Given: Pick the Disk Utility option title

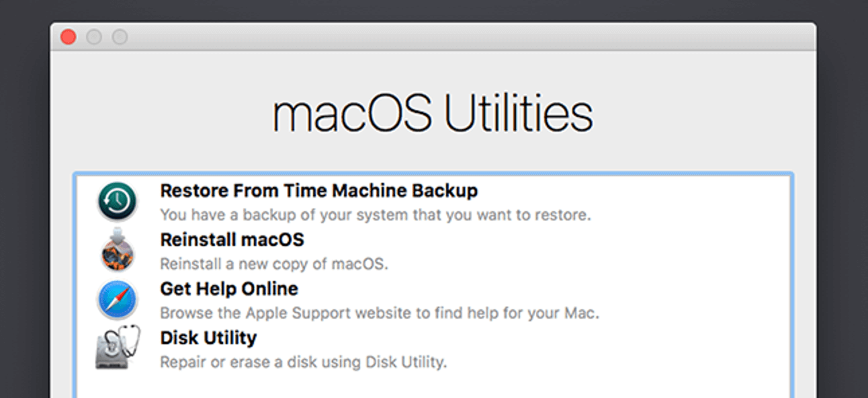Looking at the screenshot, I should pos(208,337).
